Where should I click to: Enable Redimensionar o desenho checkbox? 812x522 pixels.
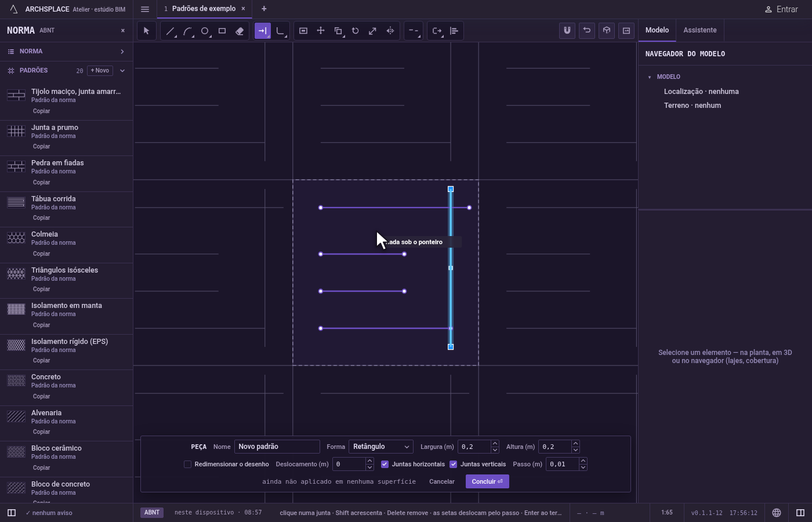coord(187,464)
